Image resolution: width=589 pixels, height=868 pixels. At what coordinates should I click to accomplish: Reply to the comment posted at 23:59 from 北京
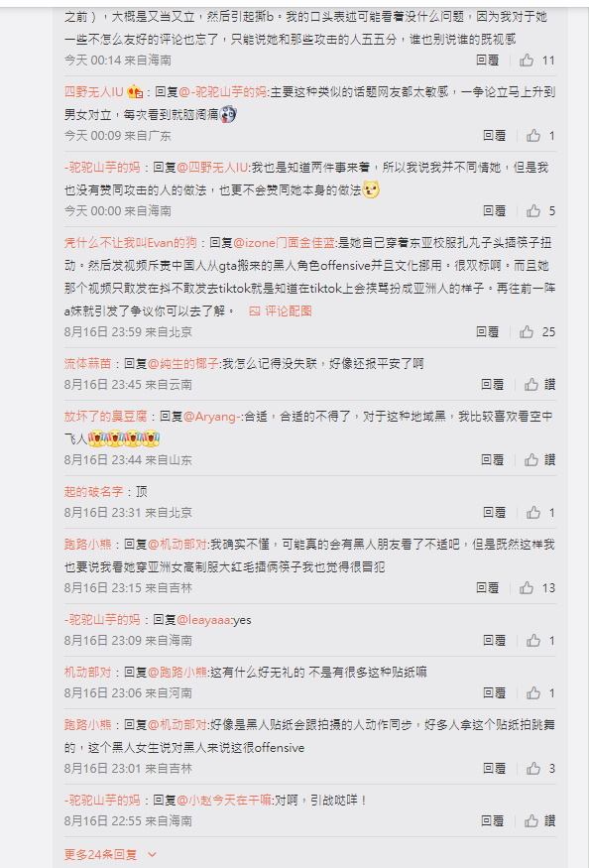pyautogui.click(x=487, y=331)
